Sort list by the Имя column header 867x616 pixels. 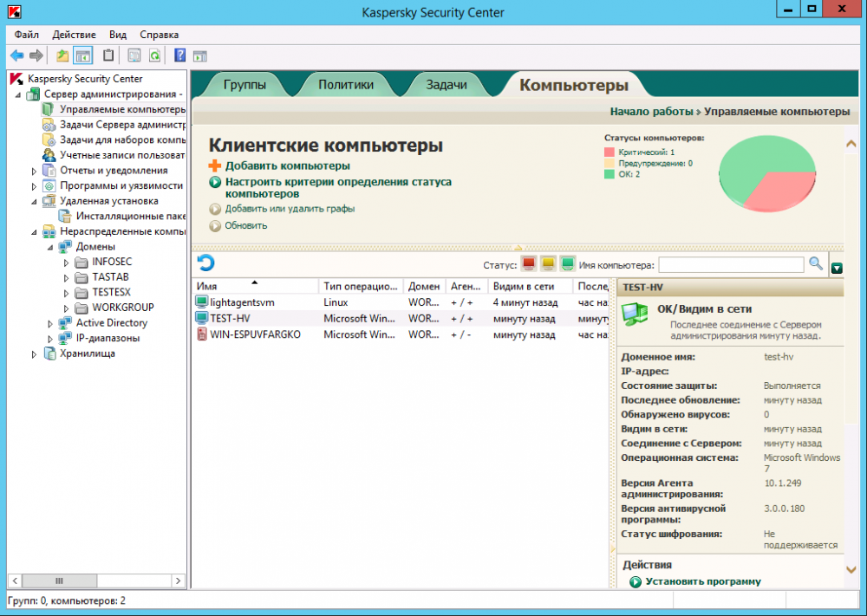[x=255, y=286]
